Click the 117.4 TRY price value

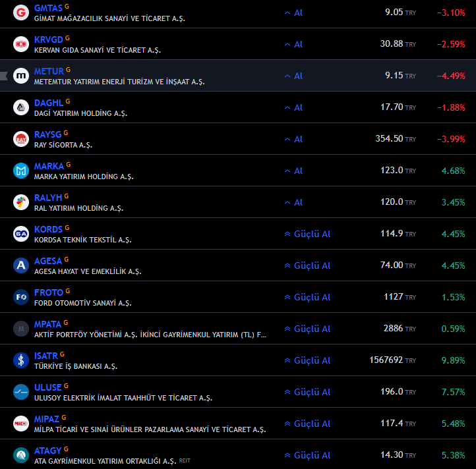[x=398, y=423]
